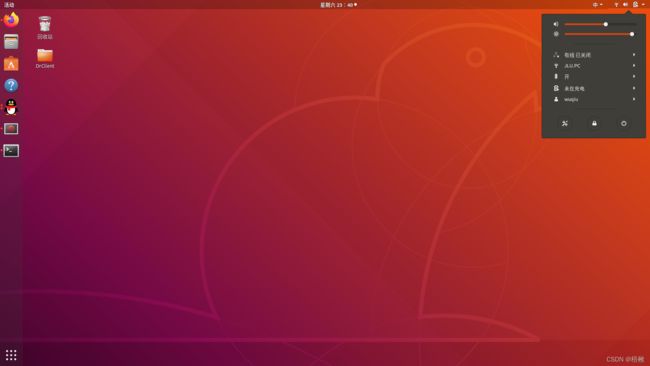Expand the JLU.PC Wi-Fi entry
The image size is (650, 366).
tap(594, 66)
